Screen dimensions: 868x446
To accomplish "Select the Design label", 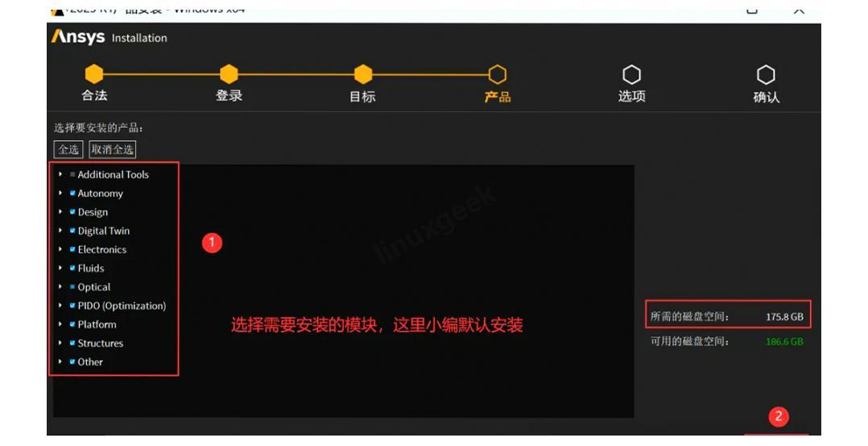I will click(93, 212).
